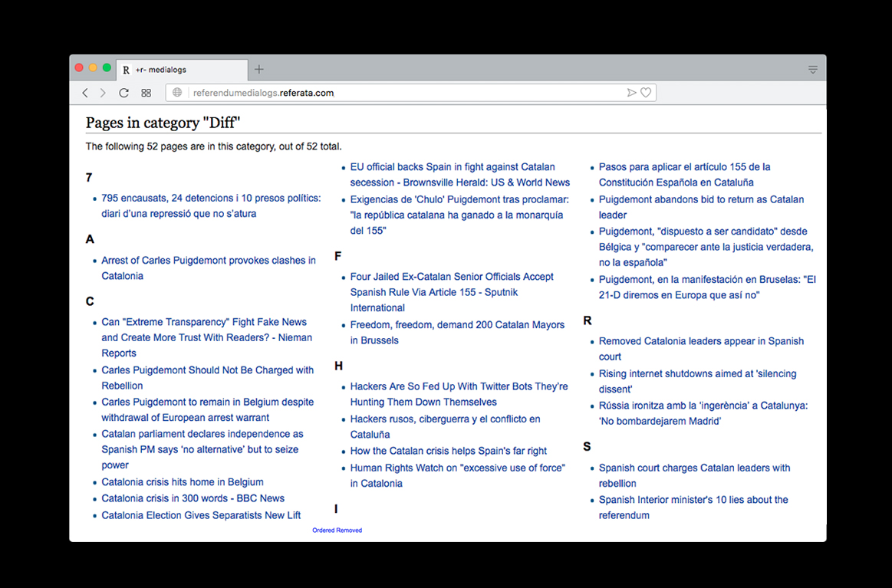Open 'Puigdemont abandons bid to return' link
This screenshot has width=892, height=588.
(701, 207)
